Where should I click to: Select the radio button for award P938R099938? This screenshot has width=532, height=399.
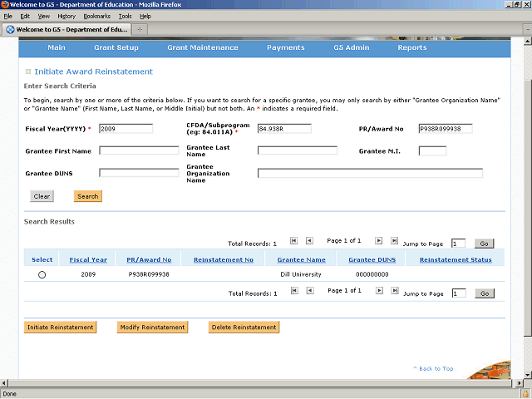click(42, 274)
